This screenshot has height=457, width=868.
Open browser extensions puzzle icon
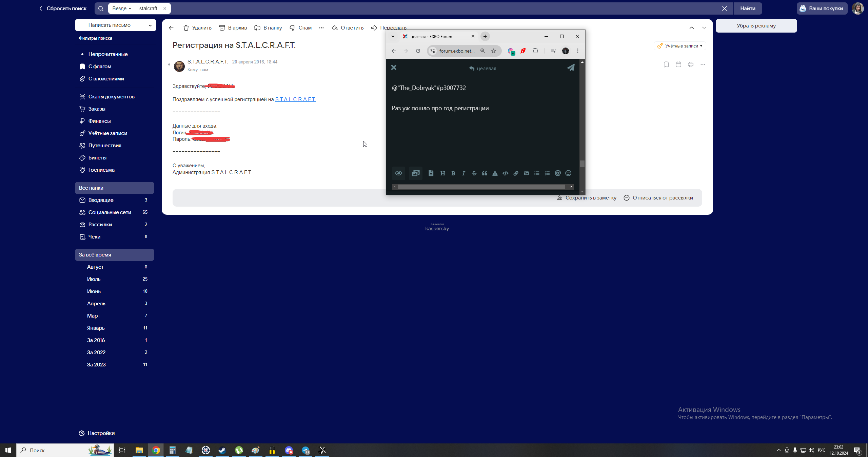tap(535, 51)
